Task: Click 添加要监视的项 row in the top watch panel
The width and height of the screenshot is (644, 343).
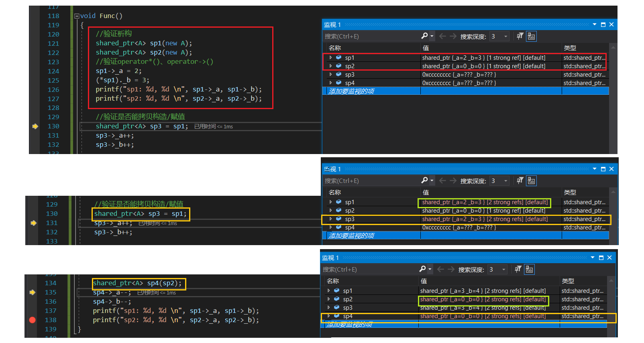Action: coord(466,91)
